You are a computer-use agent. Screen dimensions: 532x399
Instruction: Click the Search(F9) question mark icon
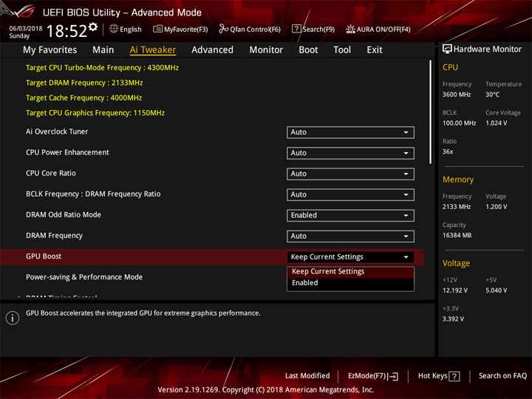[x=296, y=29]
